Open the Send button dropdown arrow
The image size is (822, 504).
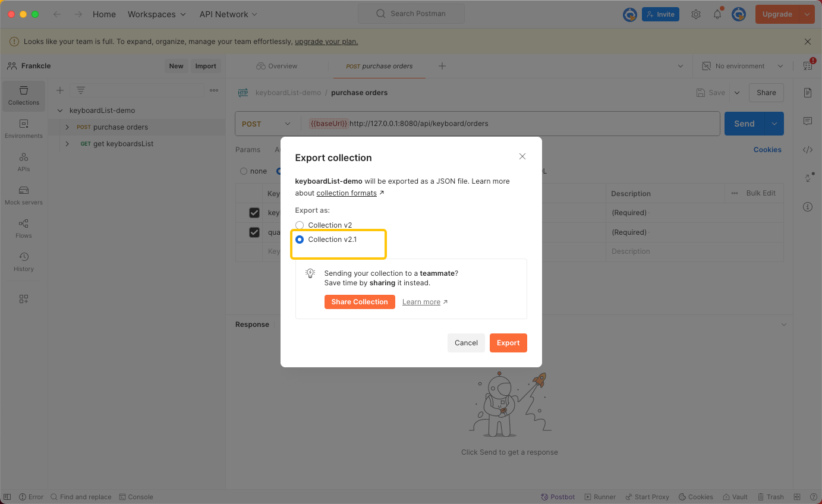tap(774, 124)
